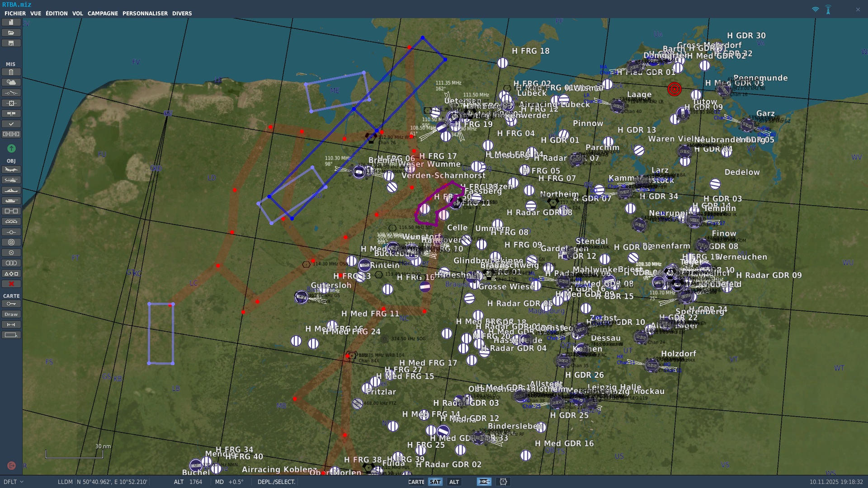Toggle the CARTE map mode
This screenshot has width=868, height=488.
click(416, 482)
